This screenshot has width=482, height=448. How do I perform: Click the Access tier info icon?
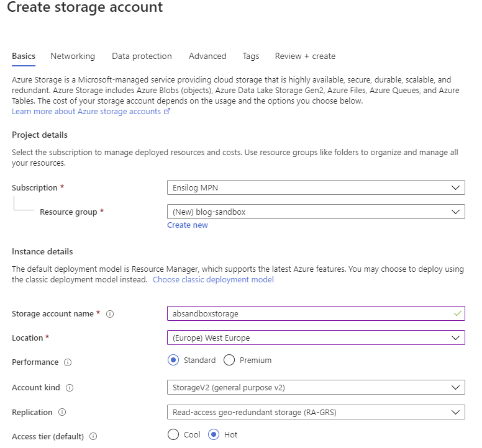[93, 436]
